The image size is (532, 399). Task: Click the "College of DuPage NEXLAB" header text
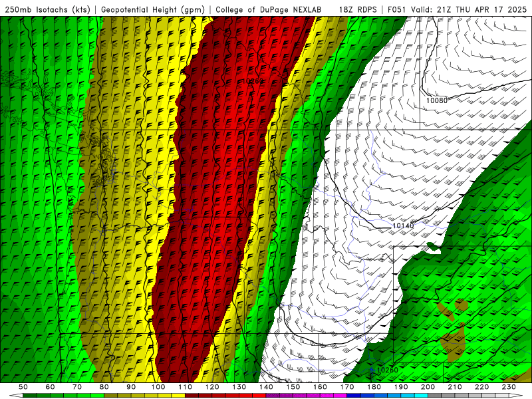268,9
